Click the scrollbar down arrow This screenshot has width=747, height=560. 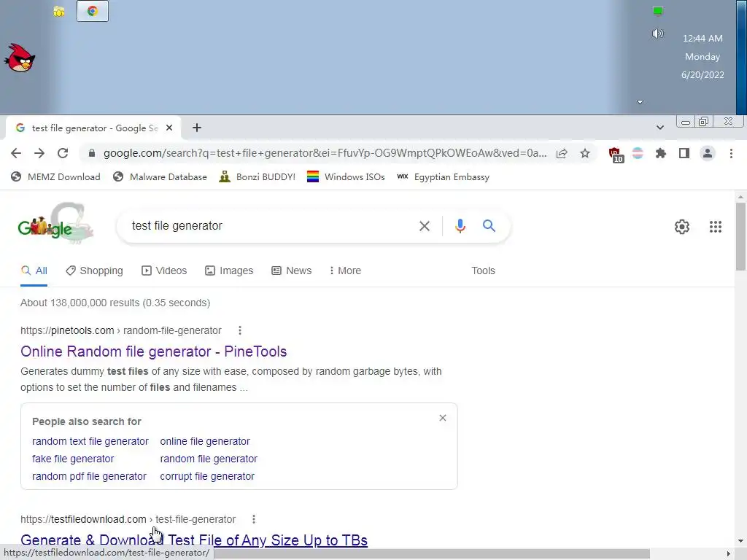pyautogui.click(x=740, y=541)
